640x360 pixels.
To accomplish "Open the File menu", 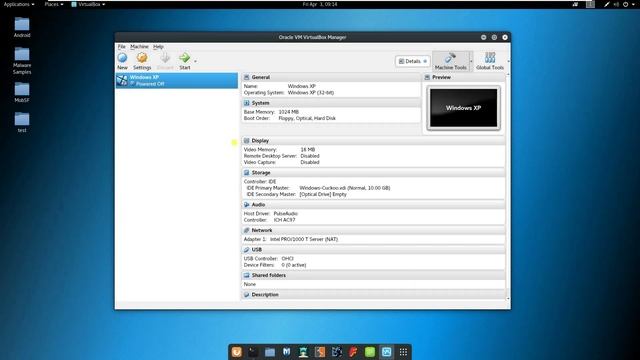I will tap(122, 47).
